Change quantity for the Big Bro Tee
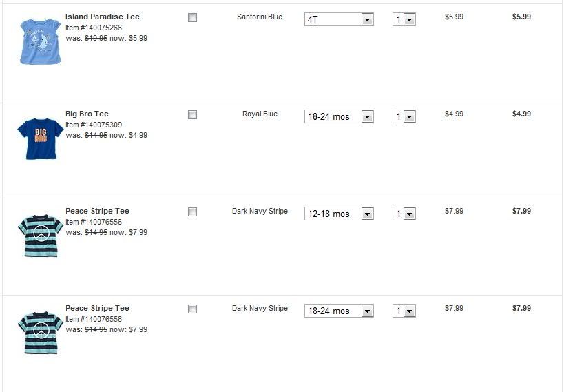 click(x=404, y=117)
